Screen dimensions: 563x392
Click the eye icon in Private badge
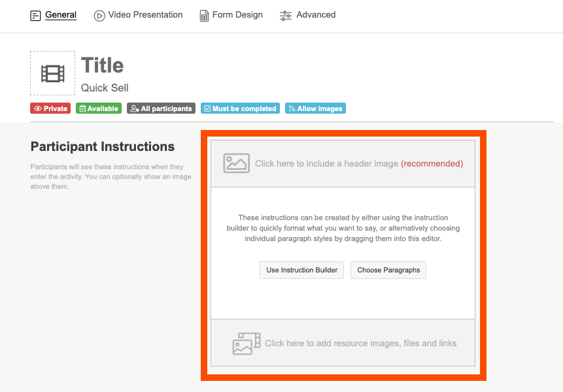coord(38,109)
